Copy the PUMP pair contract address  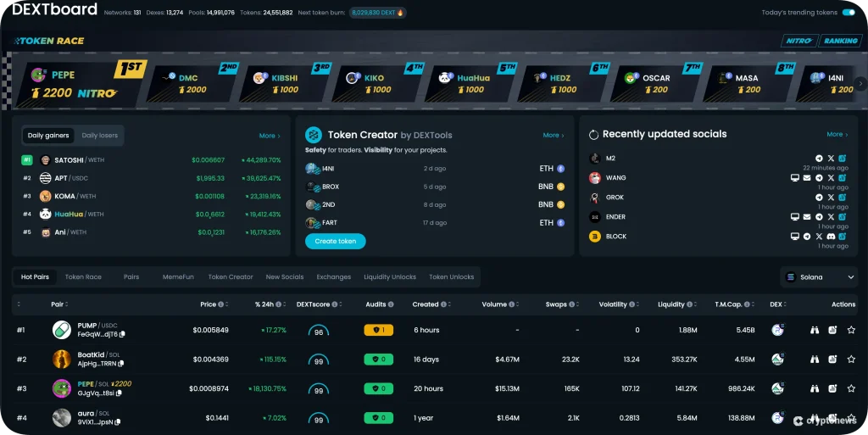pos(122,335)
